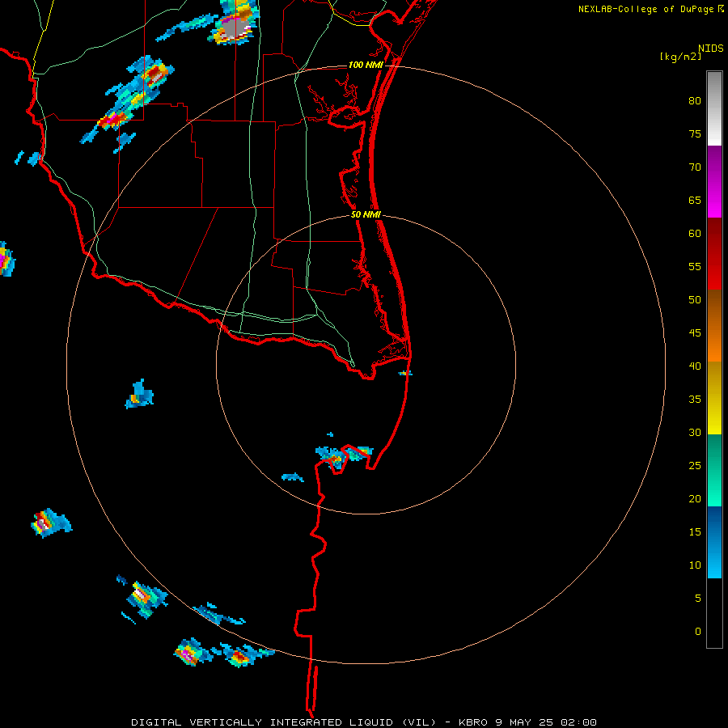Click the 65 value on the color scale

coord(695,200)
